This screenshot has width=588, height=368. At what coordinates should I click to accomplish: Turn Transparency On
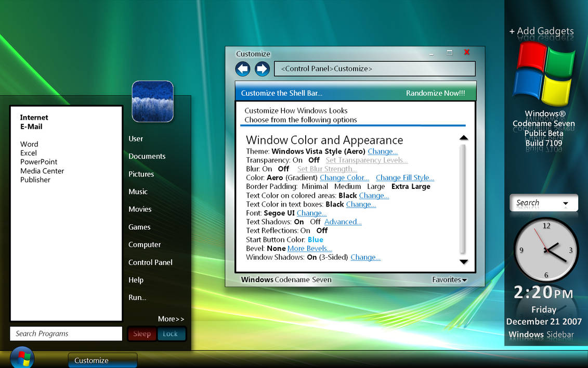[298, 160]
